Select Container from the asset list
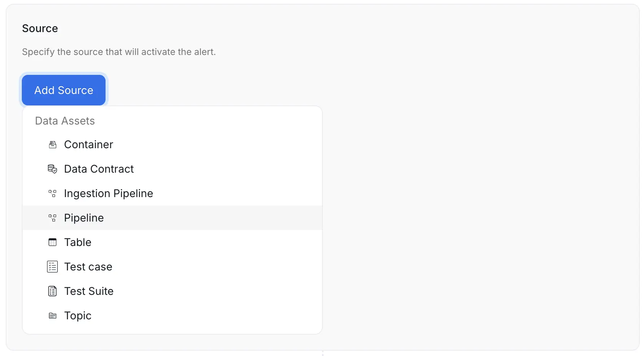Screen dimensions: 644x356 click(x=88, y=144)
